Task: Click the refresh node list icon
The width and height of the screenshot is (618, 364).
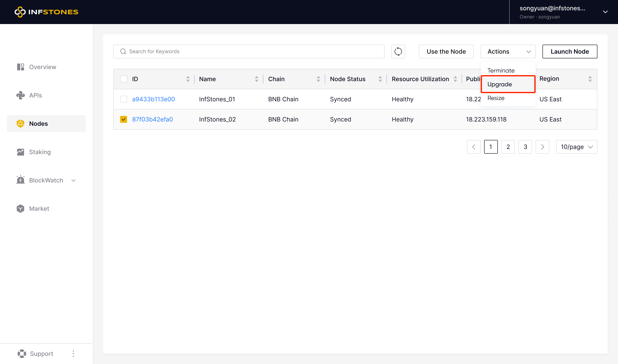Action: (x=398, y=52)
